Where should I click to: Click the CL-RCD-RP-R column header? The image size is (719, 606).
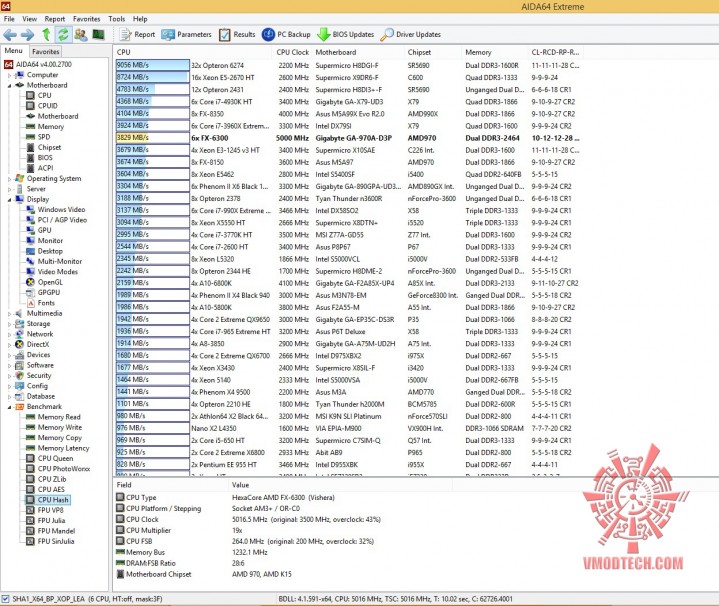pos(555,52)
